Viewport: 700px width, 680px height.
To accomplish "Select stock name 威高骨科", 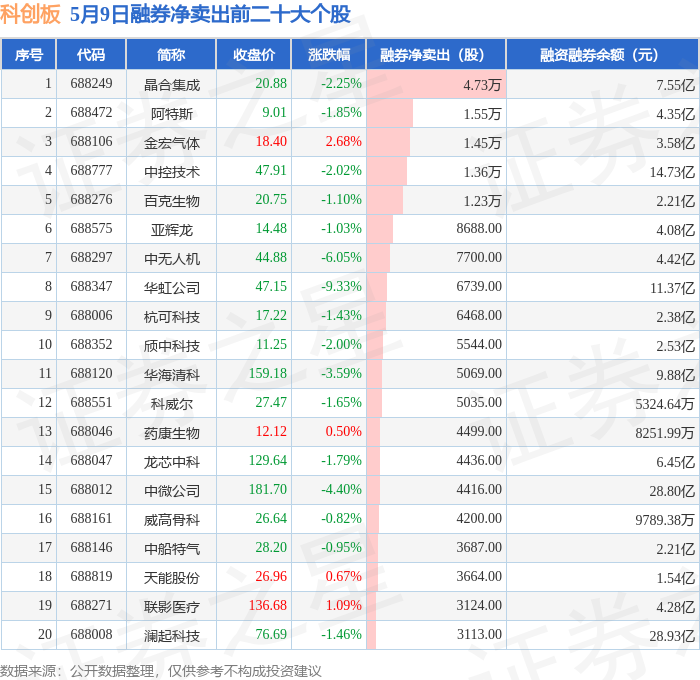I will 171,520.
